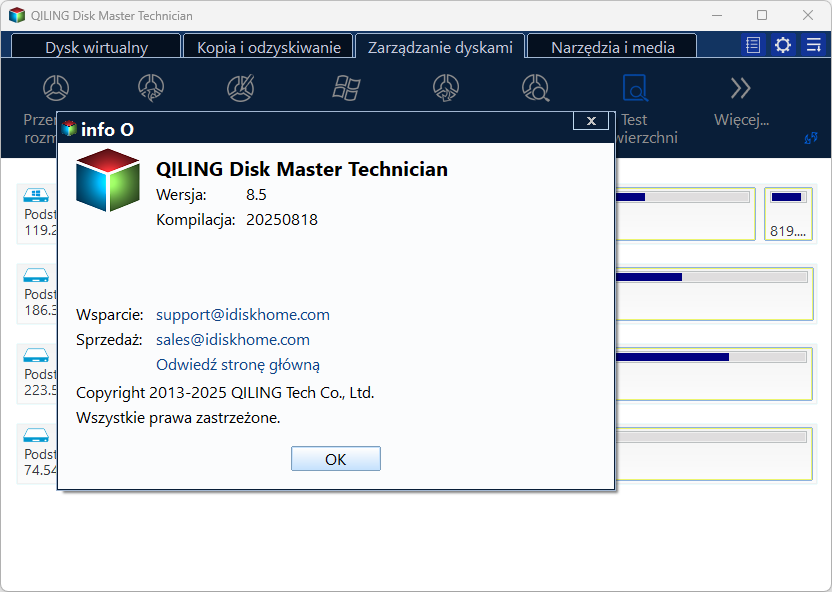Click the small refresh icon below Więcej

pos(811,138)
